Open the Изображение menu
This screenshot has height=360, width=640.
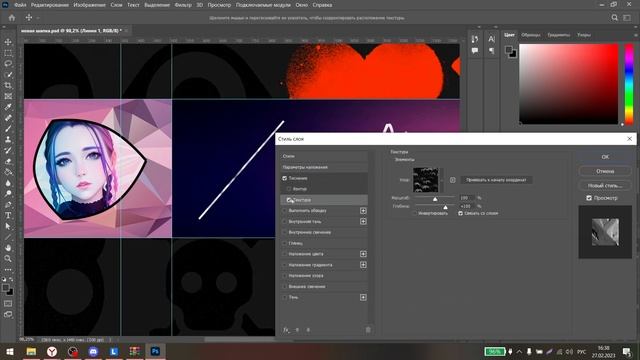point(89,5)
